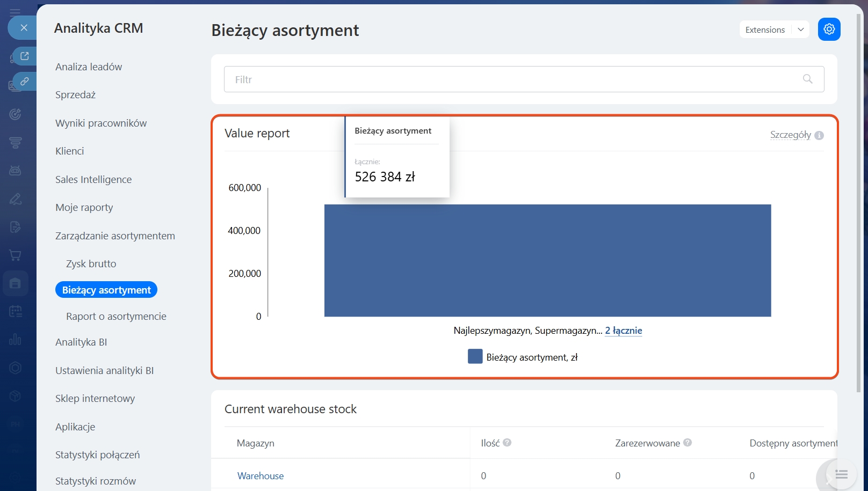The height and width of the screenshot is (491, 868).
Task: Close the Analityka CRM slider panel
Action: point(24,27)
